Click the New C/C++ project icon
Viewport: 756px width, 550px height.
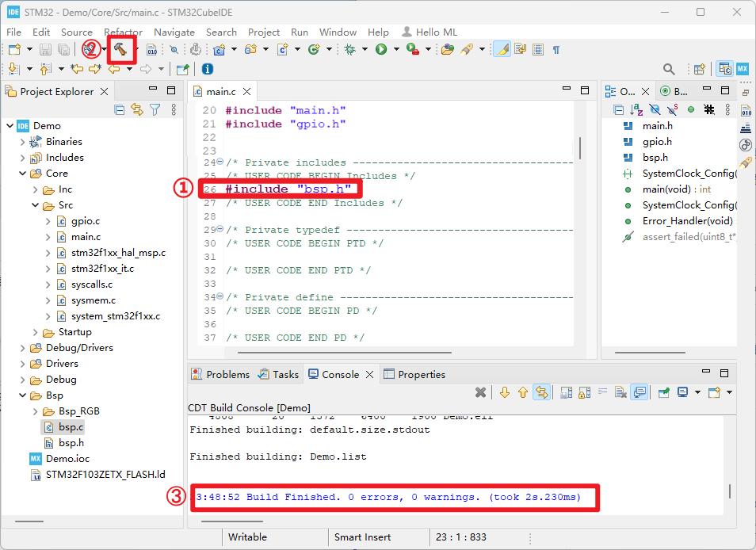[220, 49]
